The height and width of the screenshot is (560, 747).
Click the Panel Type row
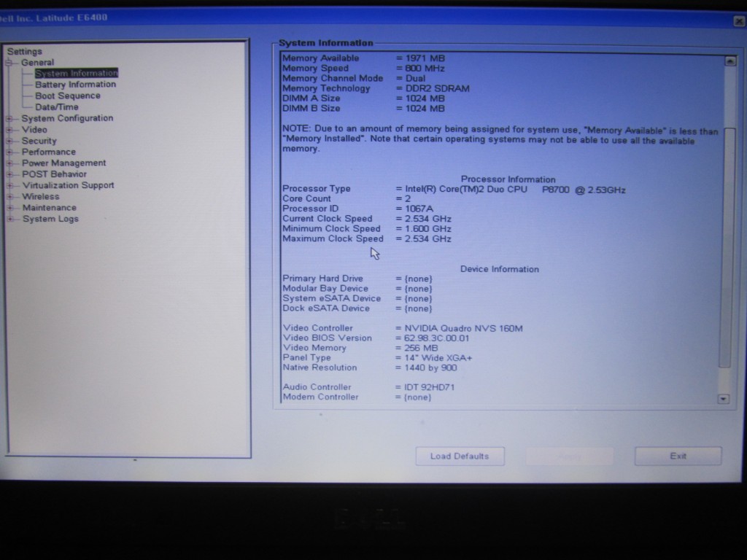tap(377, 357)
